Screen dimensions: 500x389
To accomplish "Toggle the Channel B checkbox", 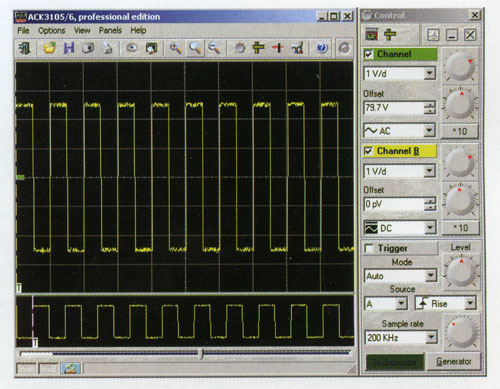I will click(369, 151).
